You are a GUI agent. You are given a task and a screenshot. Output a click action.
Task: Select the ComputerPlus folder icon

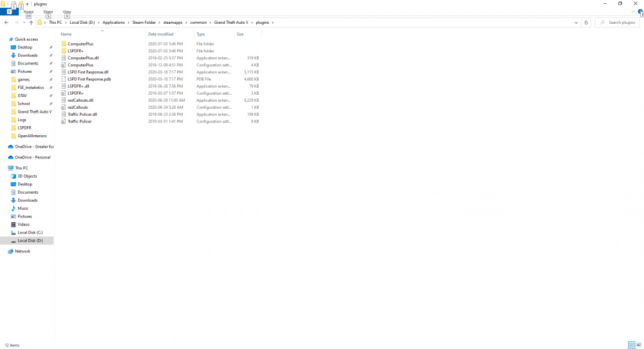tap(64, 44)
